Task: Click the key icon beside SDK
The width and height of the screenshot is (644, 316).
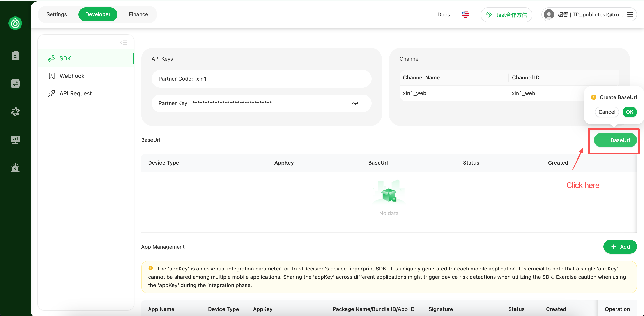Action: pyautogui.click(x=52, y=58)
